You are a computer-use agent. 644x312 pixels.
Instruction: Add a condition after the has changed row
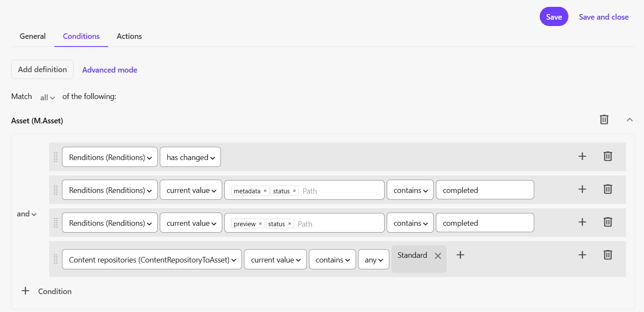[x=582, y=156]
